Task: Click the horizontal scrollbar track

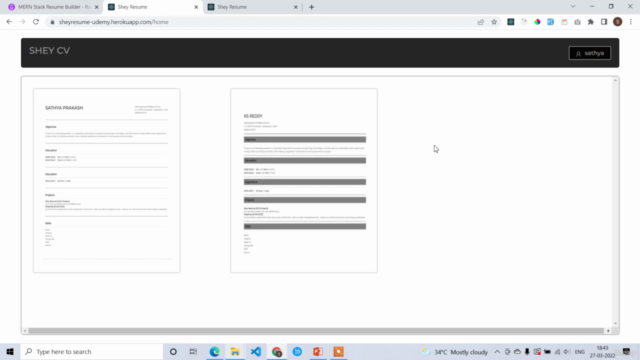Action: 316,331
